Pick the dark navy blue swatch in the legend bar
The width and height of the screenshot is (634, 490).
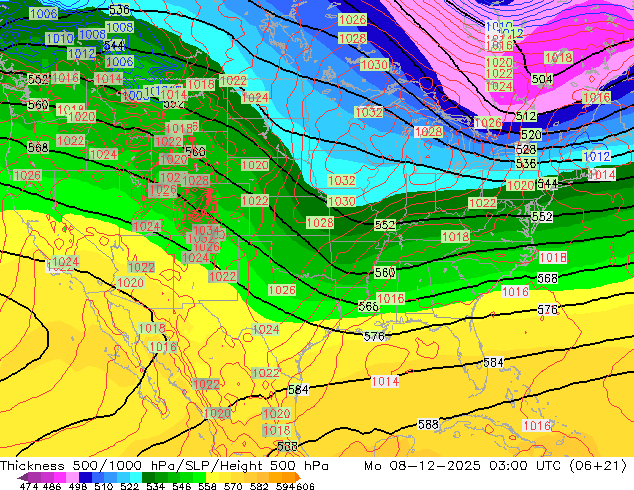pos(85,477)
